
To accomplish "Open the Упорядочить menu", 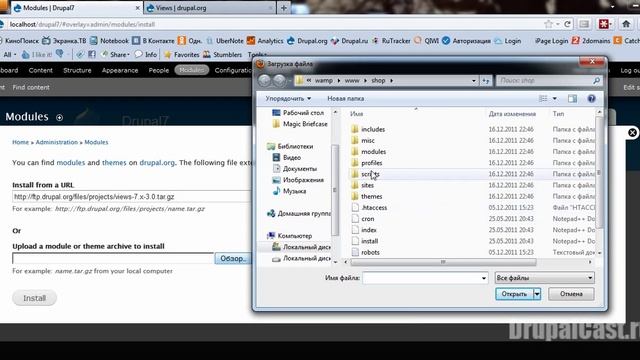I will 288,98.
